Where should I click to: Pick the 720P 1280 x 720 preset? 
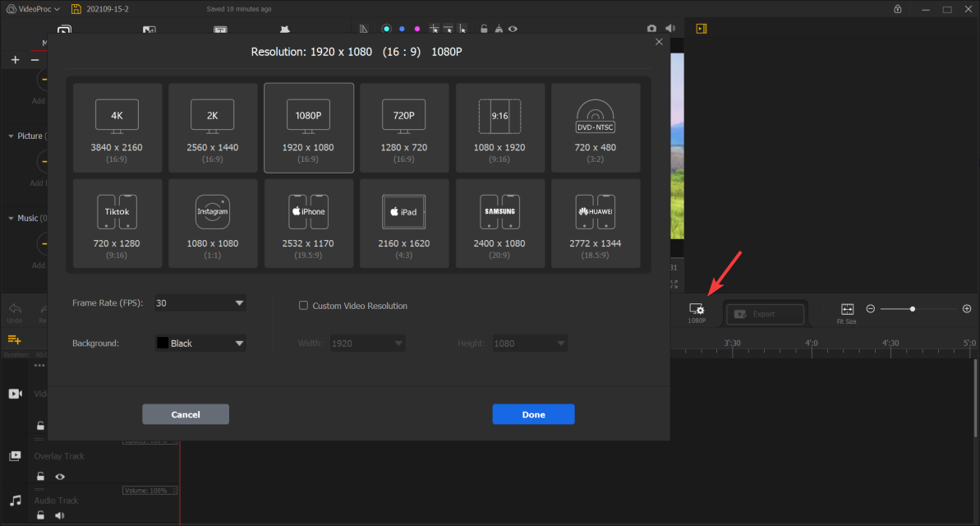tap(404, 127)
